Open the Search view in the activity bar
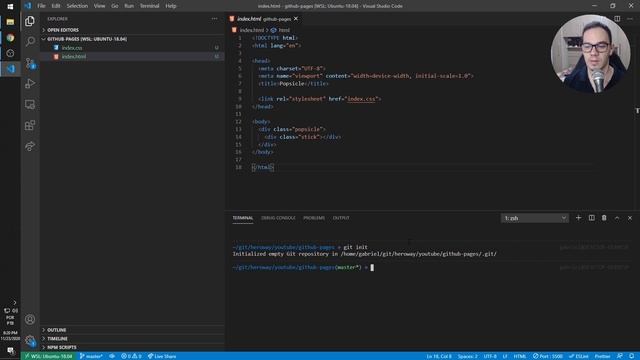The image size is (640, 360). tap(30, 42)
